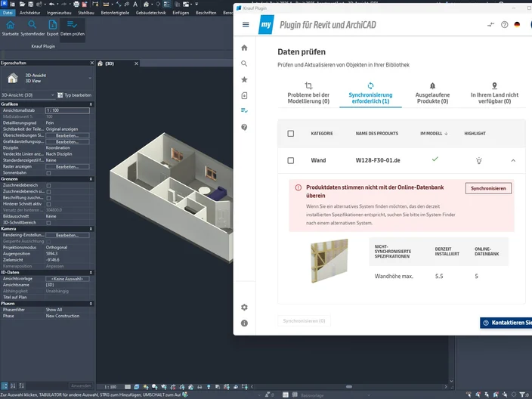Click Bearbeiten button for Rendering-Einstellungen

(67, 235)
